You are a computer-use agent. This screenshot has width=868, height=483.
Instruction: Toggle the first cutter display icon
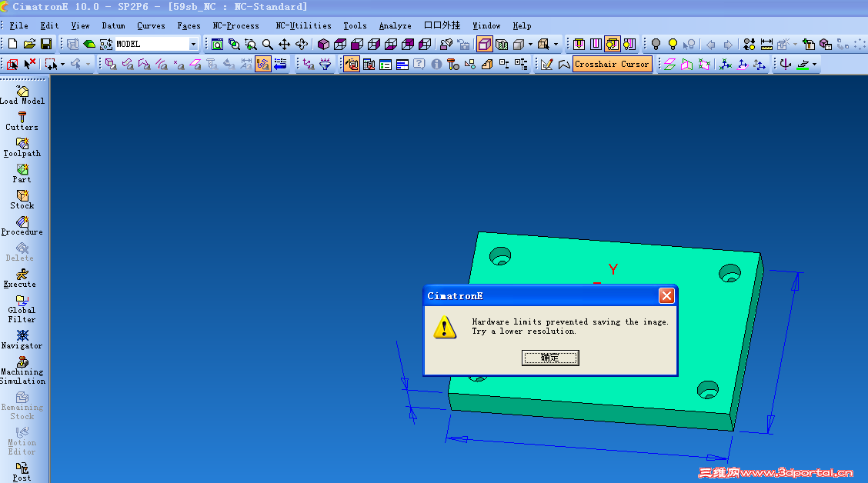pyautogui.click(x=579, y=45)
